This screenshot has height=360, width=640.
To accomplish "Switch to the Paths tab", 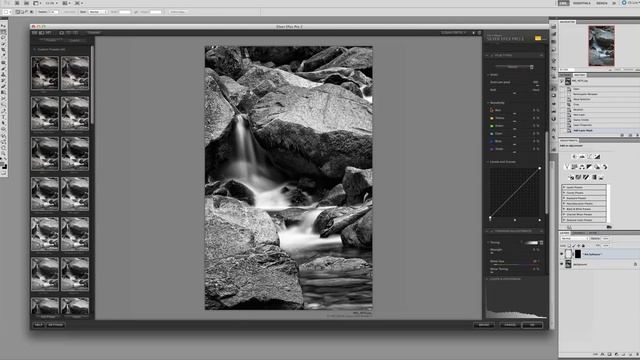I will coord(592,233).
